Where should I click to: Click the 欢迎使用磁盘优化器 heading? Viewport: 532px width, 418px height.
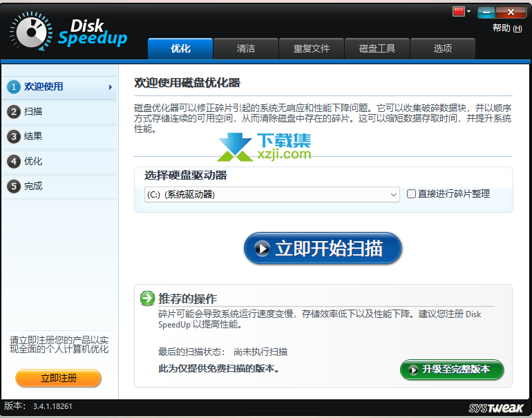point(187,83)
